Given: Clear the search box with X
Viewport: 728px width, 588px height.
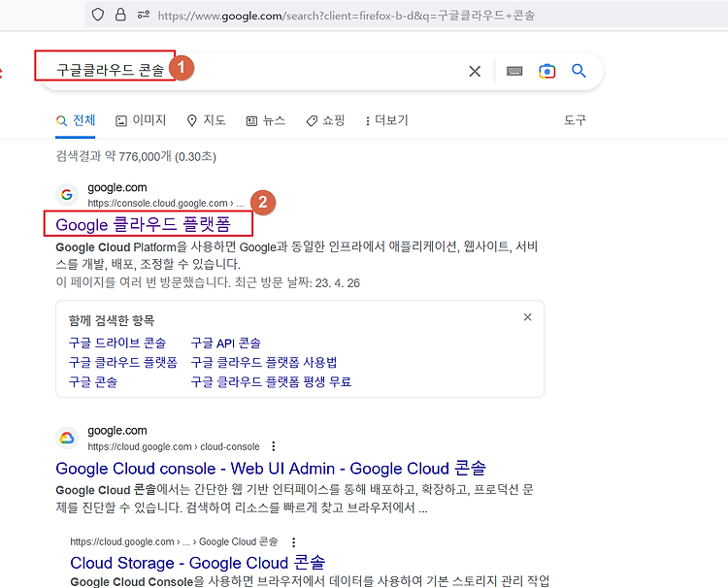Looking at the screenshot, I should tap(475, 71).
